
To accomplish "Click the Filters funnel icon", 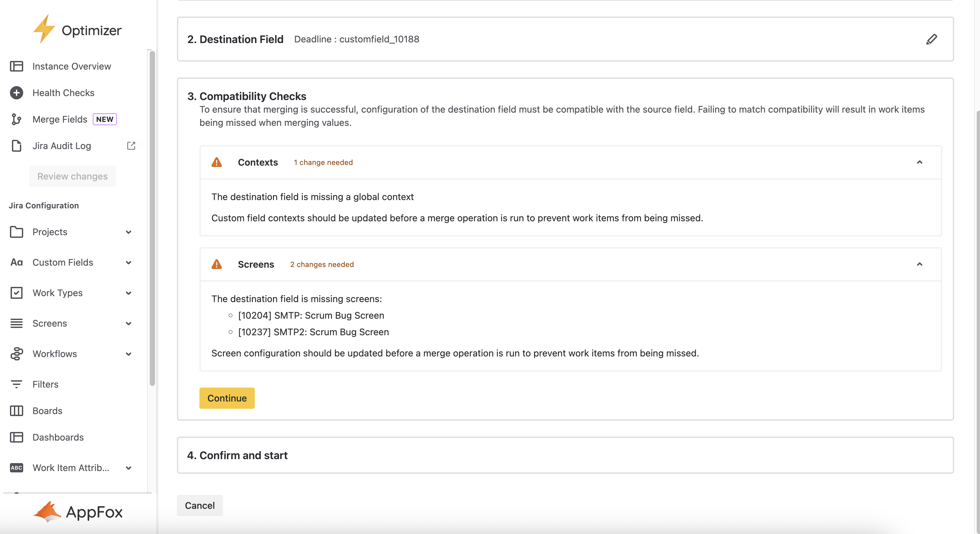I will coord(16,384).
